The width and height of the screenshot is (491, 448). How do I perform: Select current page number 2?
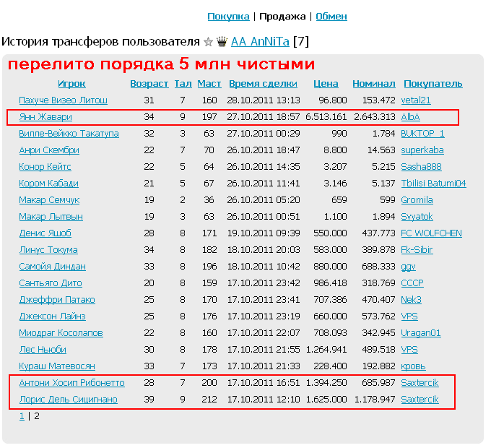pyautogui.click(x=37, y=416)
